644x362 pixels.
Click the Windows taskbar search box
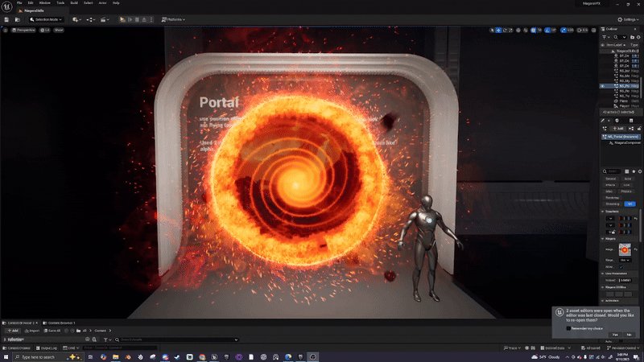tap(47, 357)
